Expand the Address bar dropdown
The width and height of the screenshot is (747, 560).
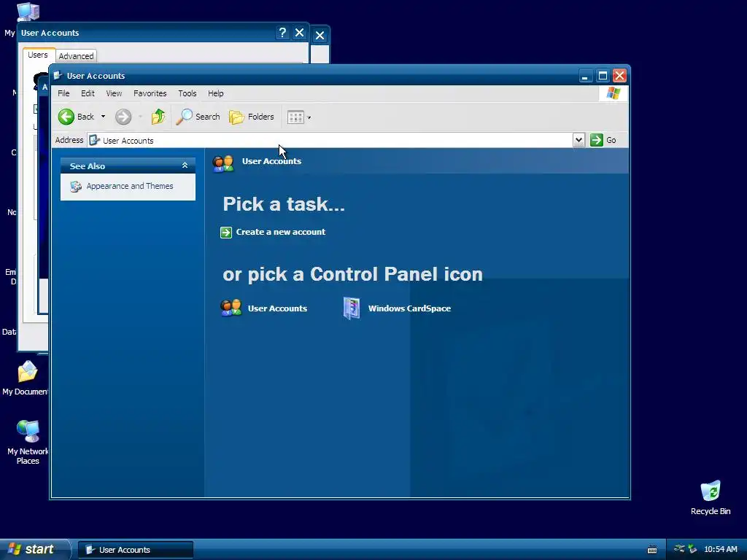[x=578, y=140]
